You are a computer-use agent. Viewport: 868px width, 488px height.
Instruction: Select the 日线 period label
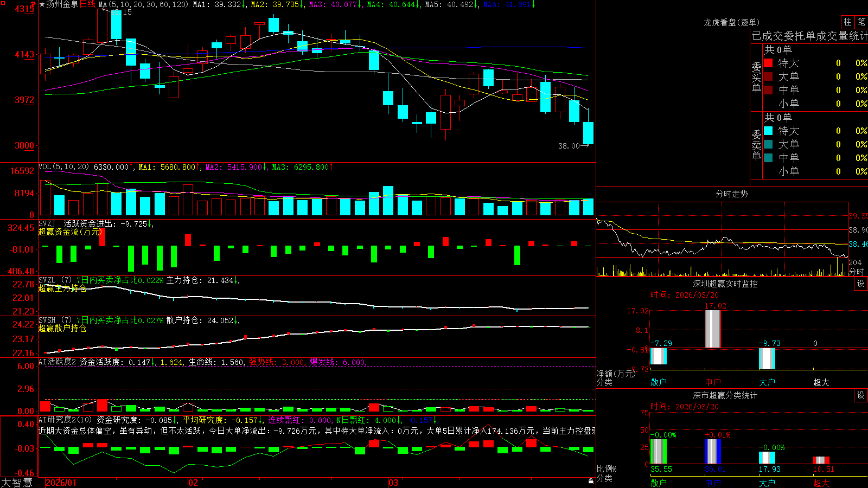tap(87, 4)
